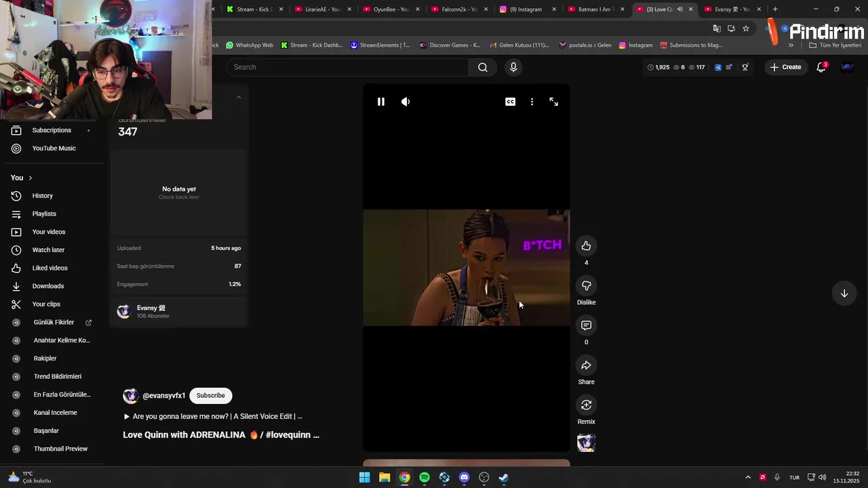This screenshot has height=488, width=868.
Task: Share this Short
Action: (587, 365)
